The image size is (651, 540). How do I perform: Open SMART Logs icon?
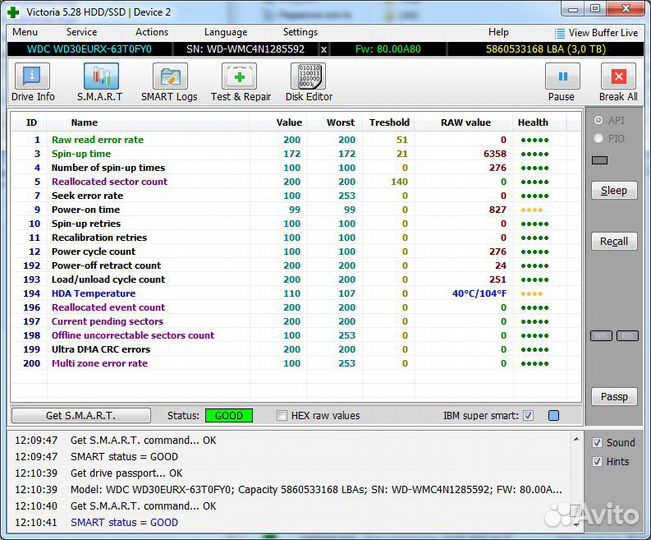pyautogui.click(x=170, y=76)
